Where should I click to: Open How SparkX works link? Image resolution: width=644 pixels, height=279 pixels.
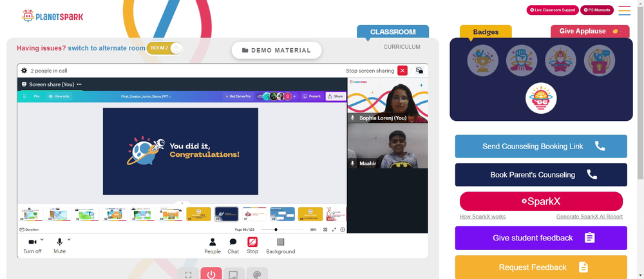(482, 217)
